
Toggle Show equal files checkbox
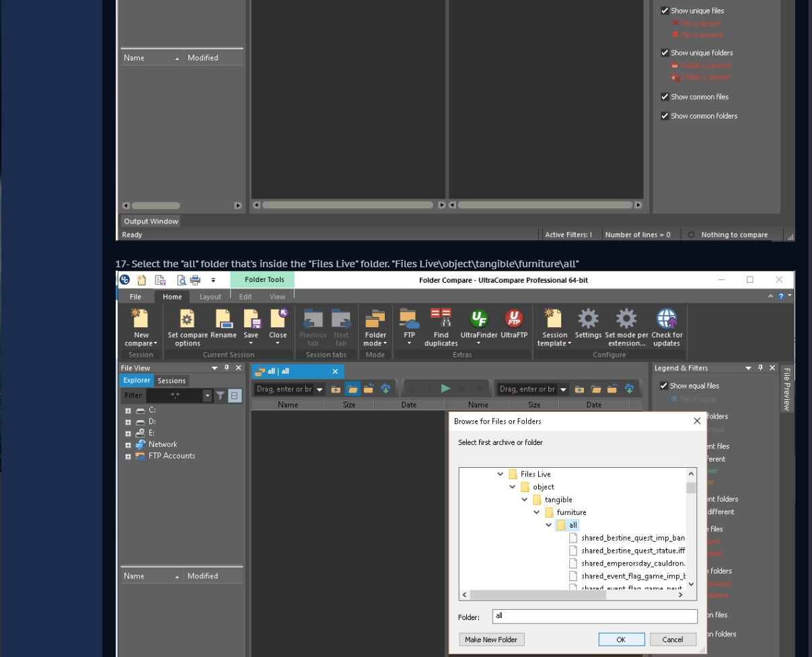664,386
